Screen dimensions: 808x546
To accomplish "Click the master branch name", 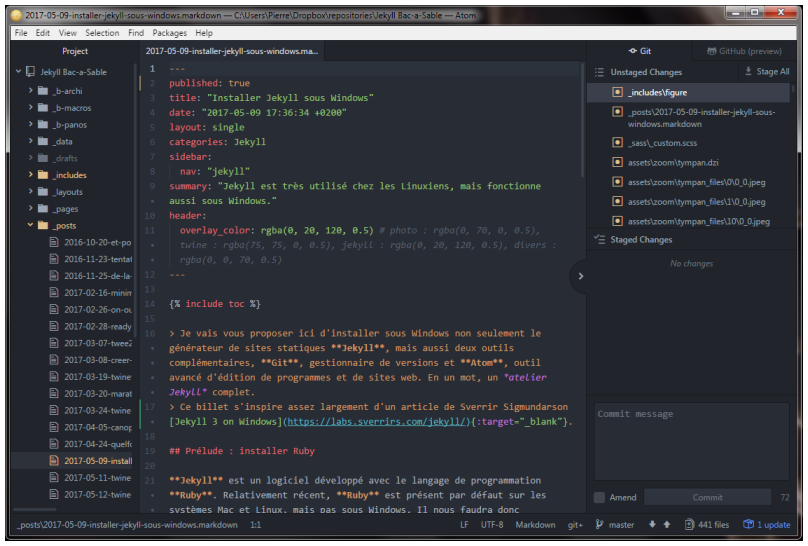I will [621, 524].
